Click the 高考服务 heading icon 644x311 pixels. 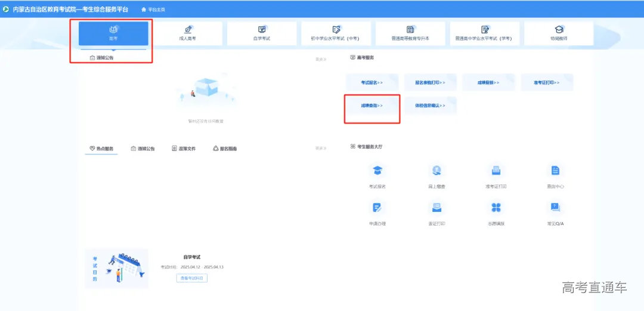(x=353, y=57)
